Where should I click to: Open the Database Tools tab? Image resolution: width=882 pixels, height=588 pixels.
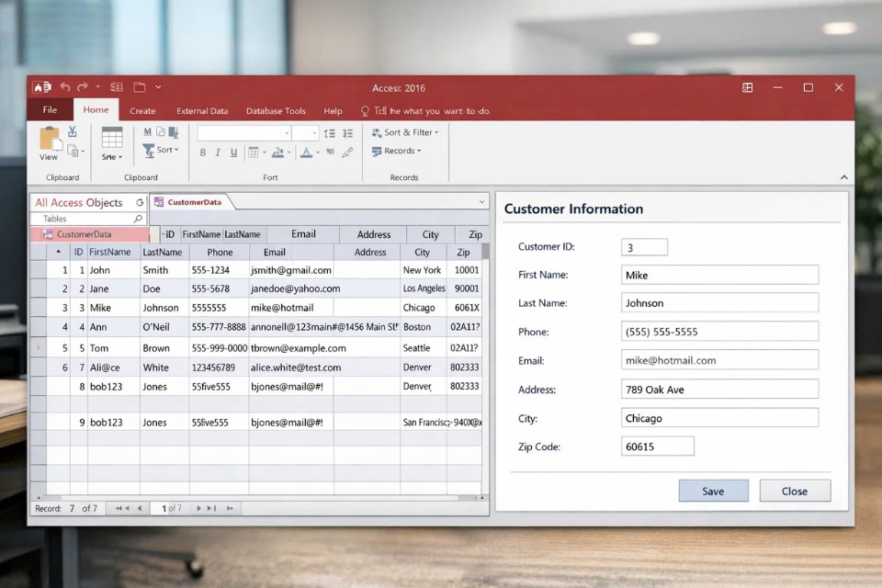point(276,111)
